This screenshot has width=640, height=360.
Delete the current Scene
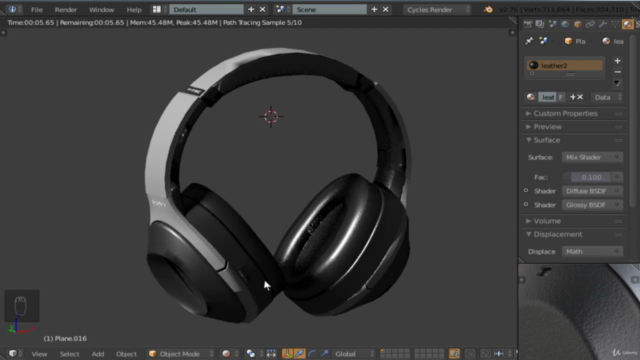[x=386, y=9]
